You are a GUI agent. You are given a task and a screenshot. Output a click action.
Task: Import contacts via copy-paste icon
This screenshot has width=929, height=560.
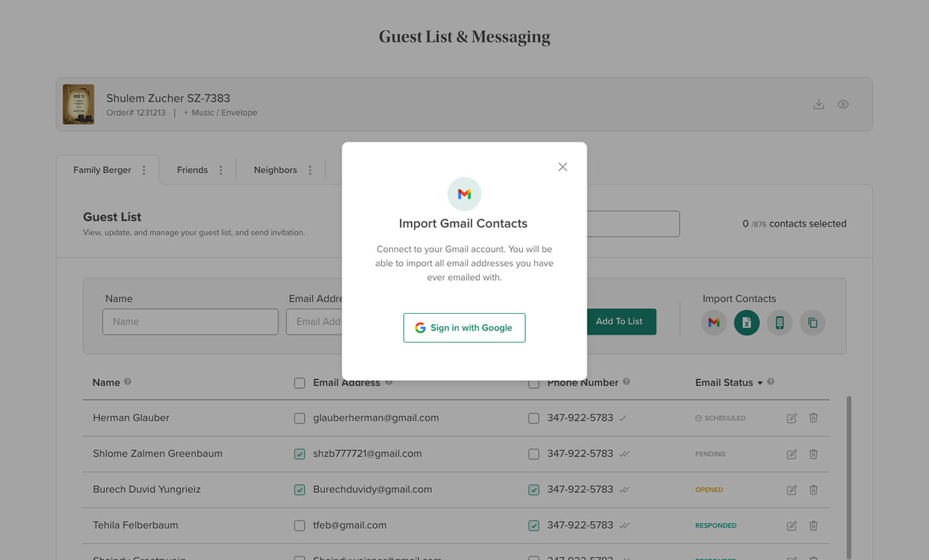click(813, 323)
